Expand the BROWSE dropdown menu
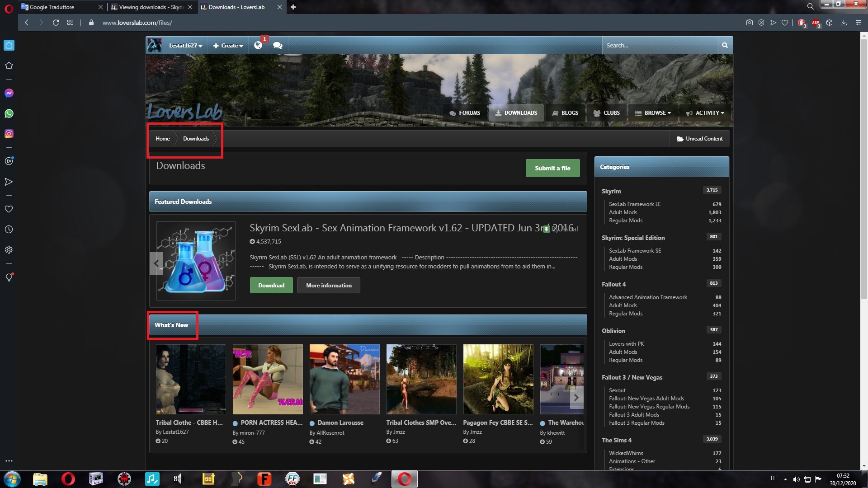 653,113
